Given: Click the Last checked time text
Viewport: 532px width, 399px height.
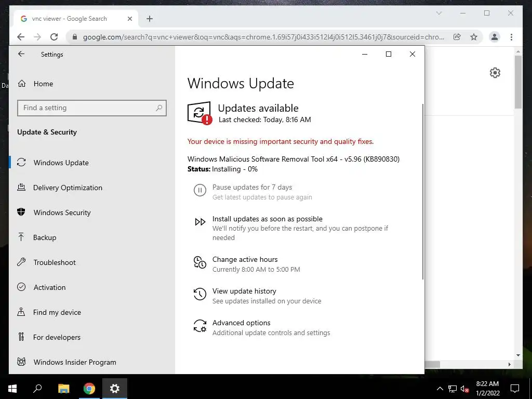Looking at the screenshot, I should (x=264, y=119).
